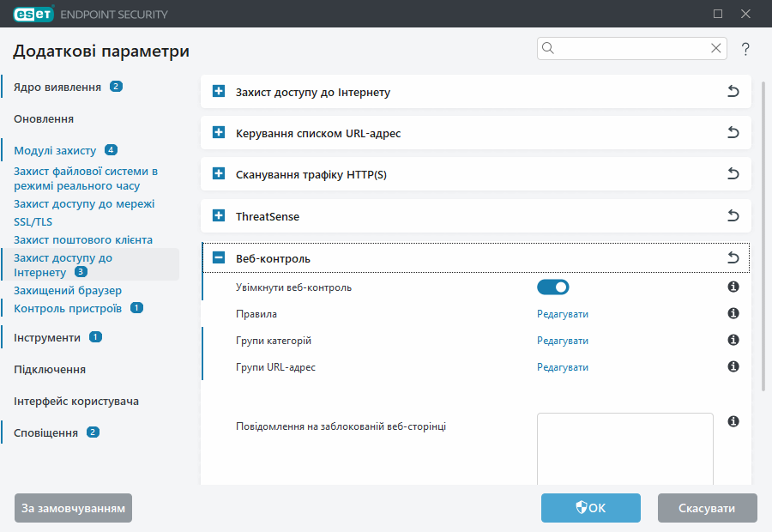Screen dimensions: 772x532
Task: Show the info icon for Групи категорій
Action: click(733, 341)
